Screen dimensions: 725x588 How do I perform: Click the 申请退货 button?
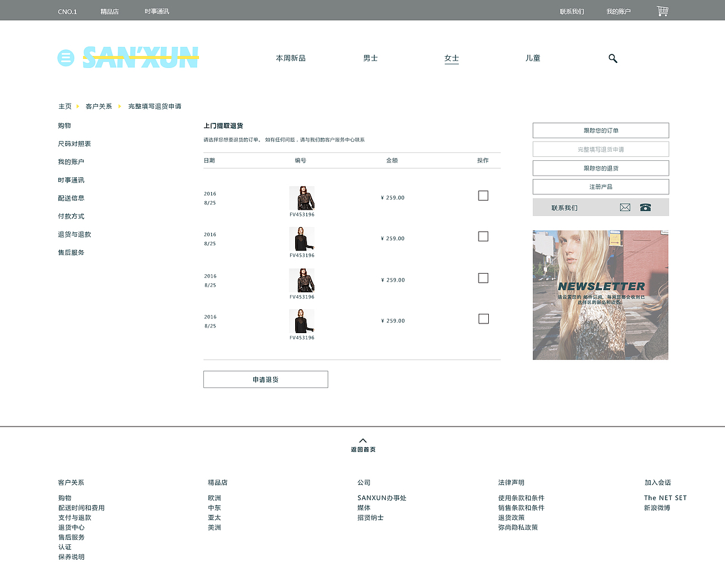click(x=266, y=380)
